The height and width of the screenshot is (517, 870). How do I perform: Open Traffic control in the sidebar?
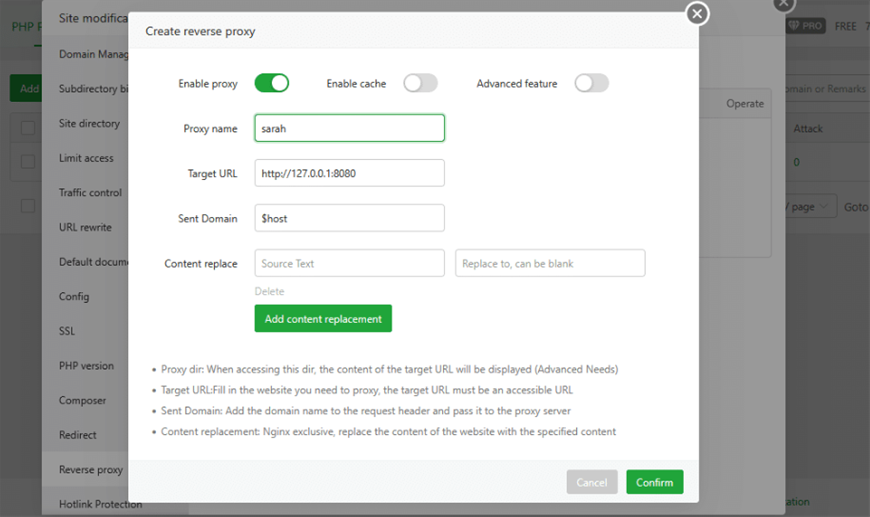pos(90,192)
